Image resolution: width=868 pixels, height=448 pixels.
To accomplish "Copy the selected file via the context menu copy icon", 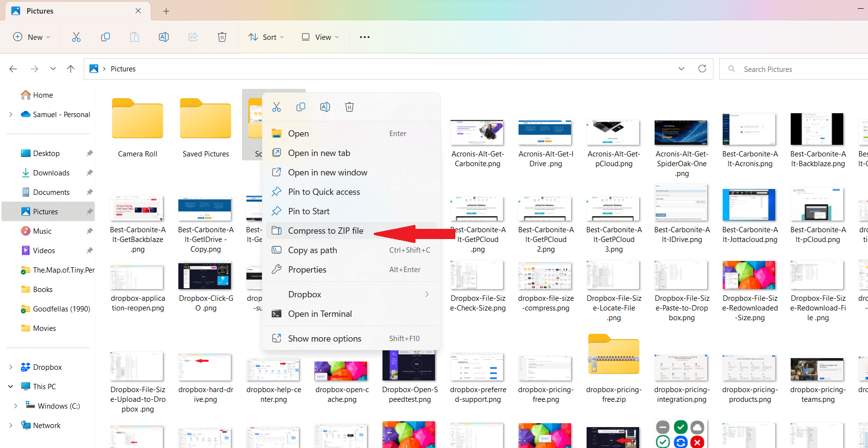I will [x=301, y=106].
